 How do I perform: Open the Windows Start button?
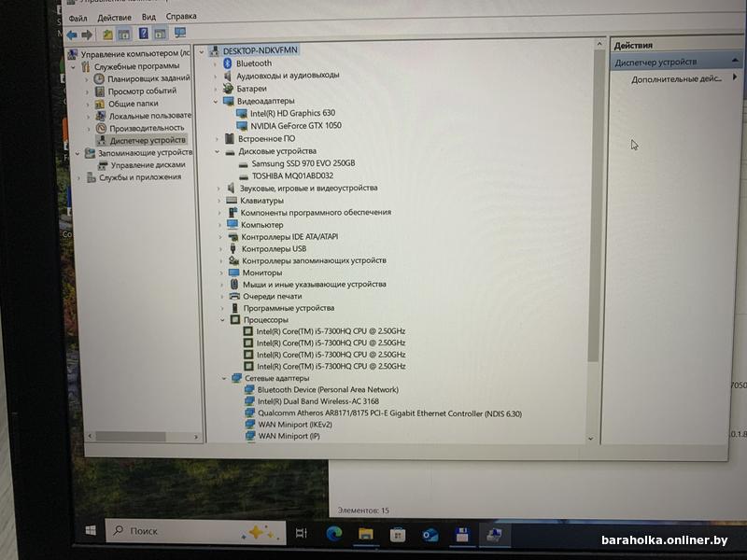(91, 530)
